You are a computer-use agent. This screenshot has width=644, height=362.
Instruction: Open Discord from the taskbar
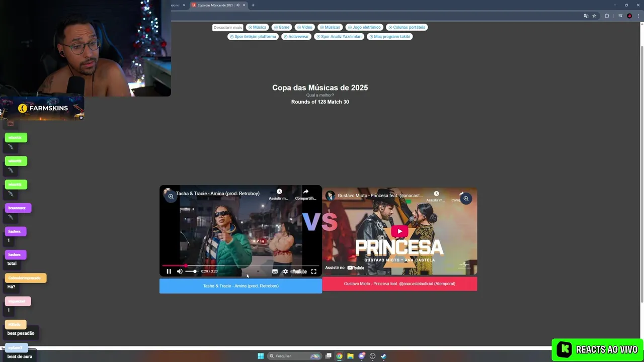(x=361, y=356)
